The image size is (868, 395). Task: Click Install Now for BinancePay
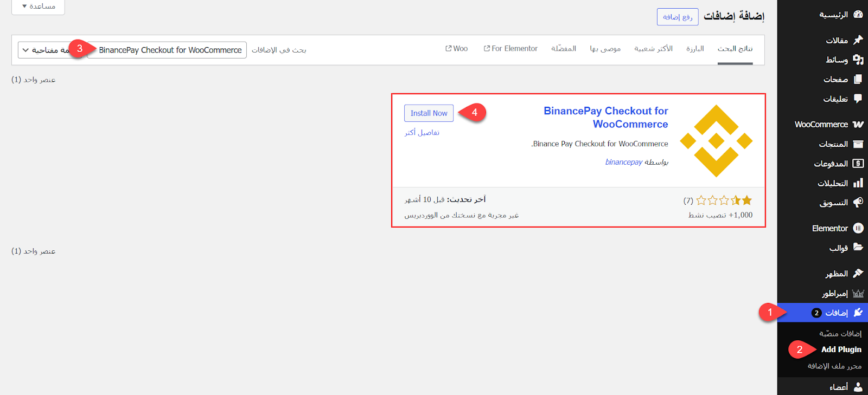pyautogui.click(x=429, y=113)
